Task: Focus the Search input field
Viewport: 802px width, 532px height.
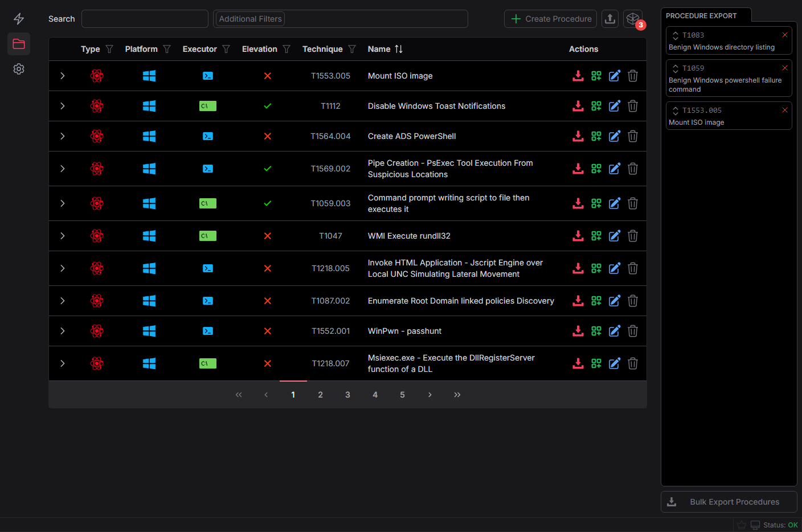Action: tap(145, 19)
